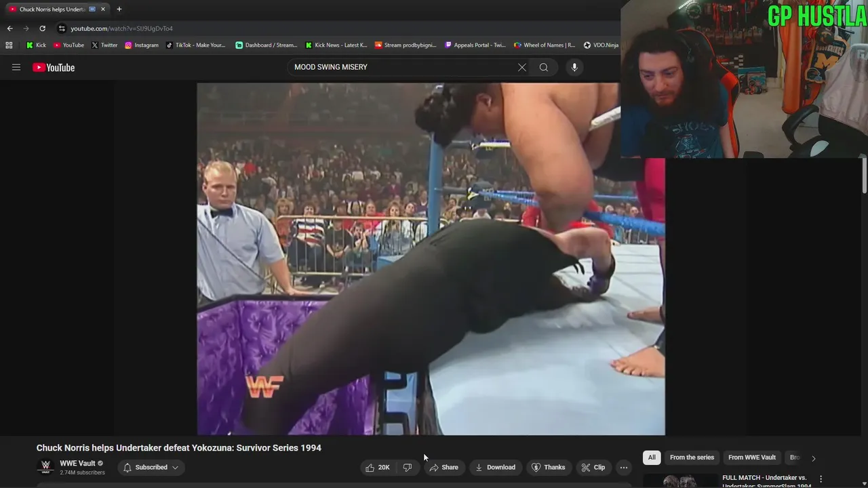The height and width of the screenshot is (488, 868).
Task: Open the WWE Vault channel avatar
Action: [x=45, y=467]
